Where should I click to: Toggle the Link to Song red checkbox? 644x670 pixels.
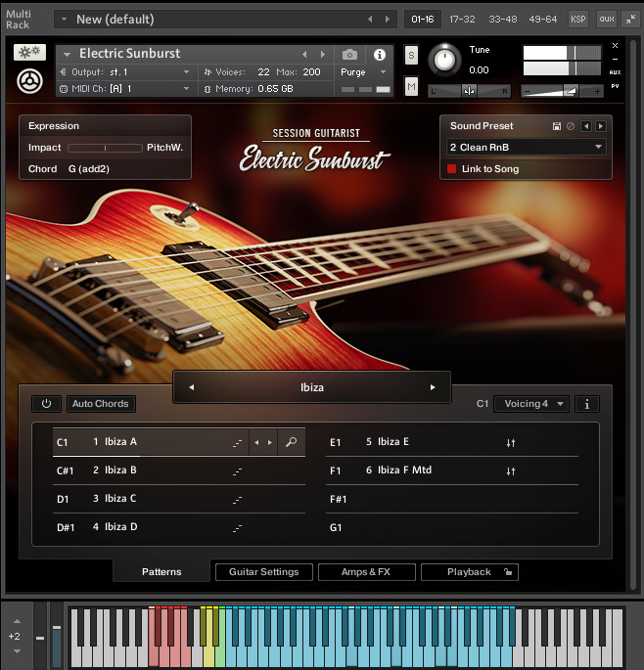(x=451, y=169)
